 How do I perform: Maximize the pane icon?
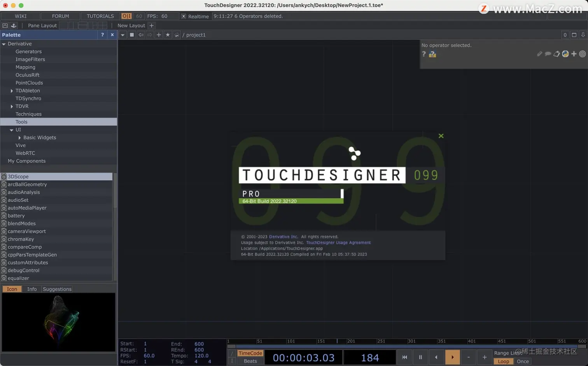click(x=574, y=35)
